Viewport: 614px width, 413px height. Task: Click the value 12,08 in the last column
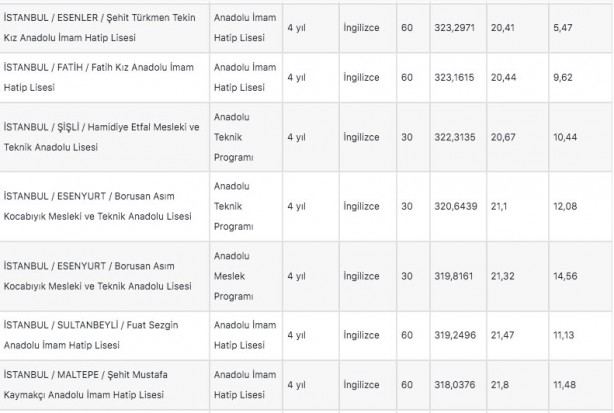(x=566, y=206)
